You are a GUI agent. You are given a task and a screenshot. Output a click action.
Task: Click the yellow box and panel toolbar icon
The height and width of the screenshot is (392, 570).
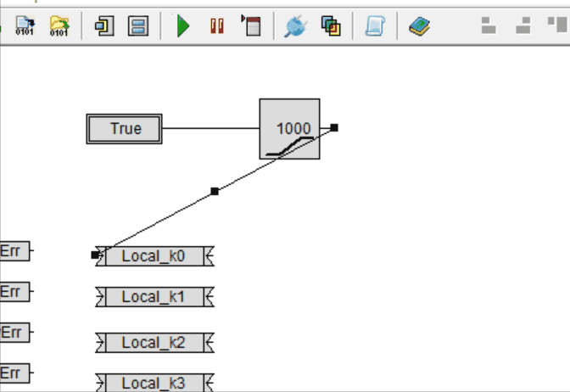[104, 25]
